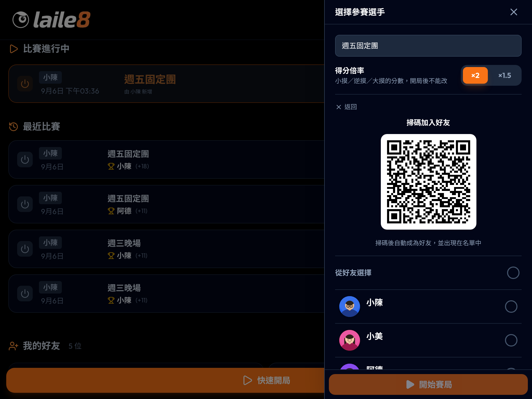
Task: Click the 從好友選擇 label
Action: 353,273
